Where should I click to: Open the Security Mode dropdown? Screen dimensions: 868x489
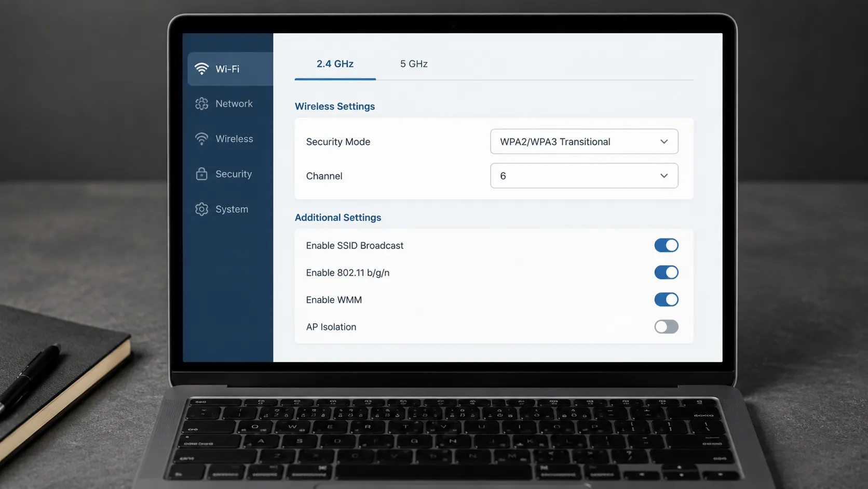pos(584,141)
